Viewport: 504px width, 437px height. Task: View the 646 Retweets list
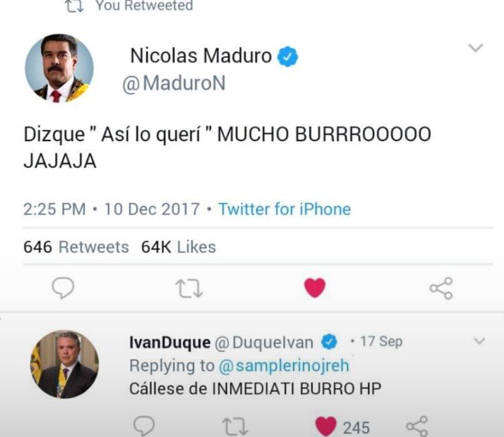tap(76, 247)
